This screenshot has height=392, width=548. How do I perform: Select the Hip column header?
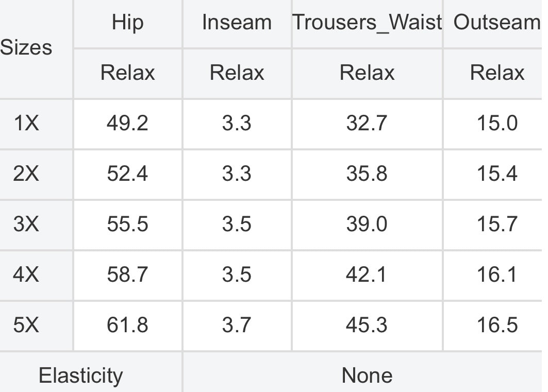(x=127, y=23)
